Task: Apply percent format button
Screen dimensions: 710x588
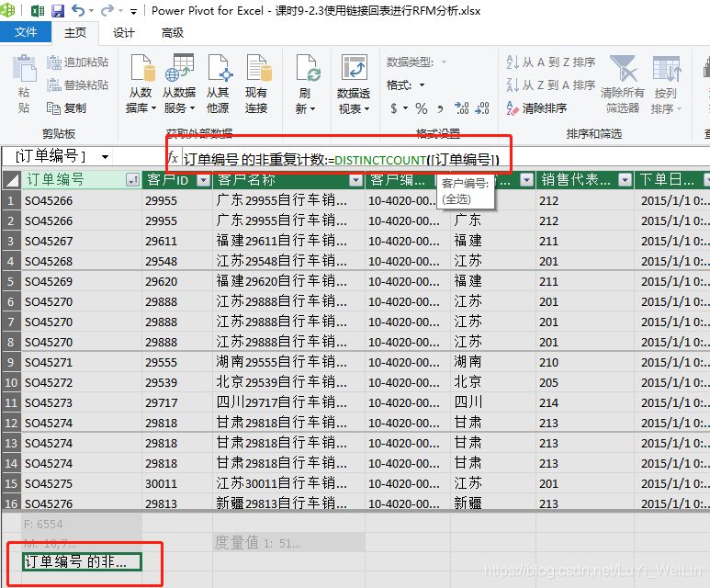Action: coord(422,108)
